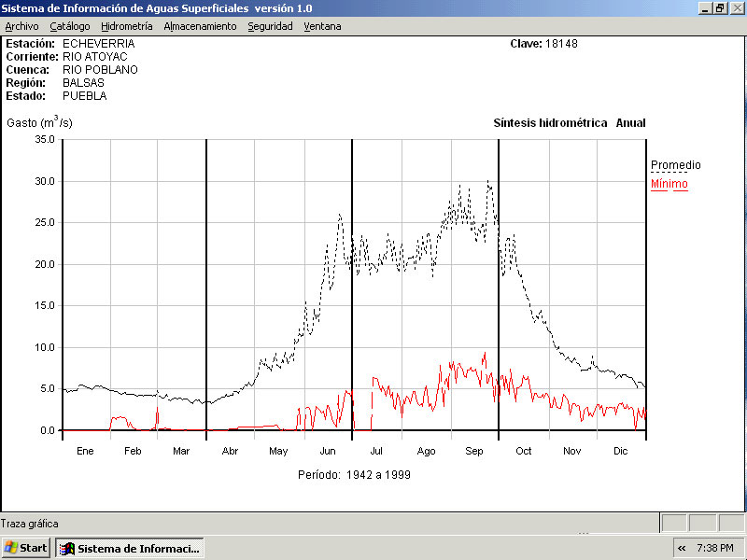
Task: Open the Archivo menu
Action: [21, 26]
